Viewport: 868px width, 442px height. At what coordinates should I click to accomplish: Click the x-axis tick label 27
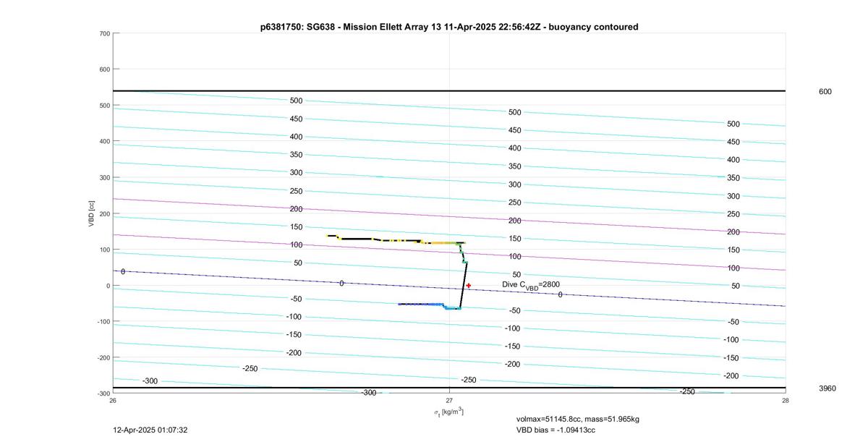(449, 400)
